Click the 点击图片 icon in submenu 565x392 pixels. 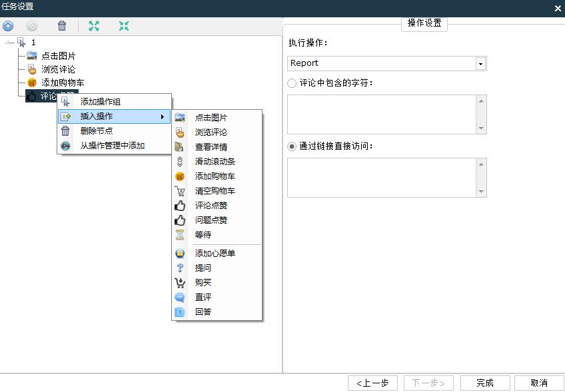click(180, 117)
